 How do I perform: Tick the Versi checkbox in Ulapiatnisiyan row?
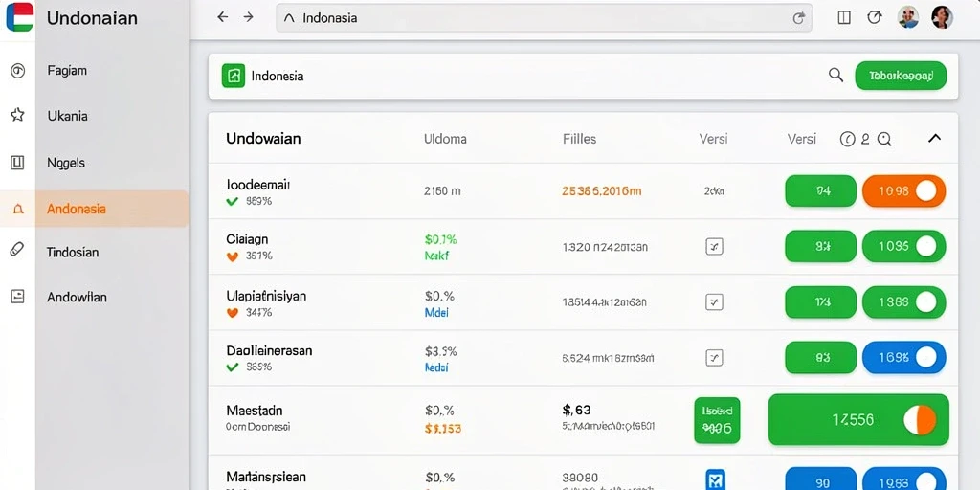pyautogui.click(x=714, y=302)
